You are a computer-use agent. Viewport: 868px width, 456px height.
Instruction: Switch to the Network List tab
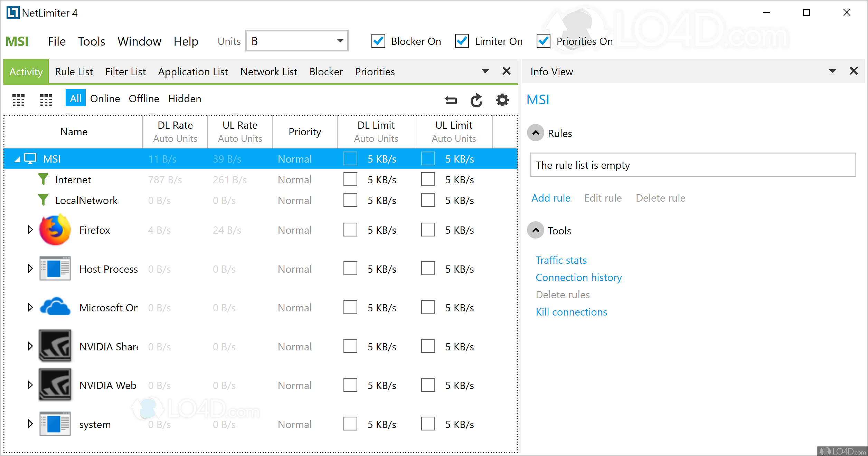coord(269,71)
